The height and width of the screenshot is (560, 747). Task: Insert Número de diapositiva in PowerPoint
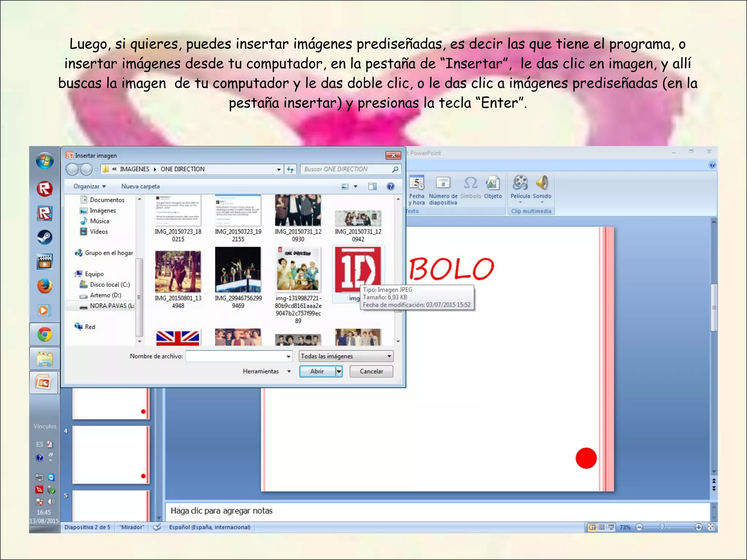click(443, 190)
